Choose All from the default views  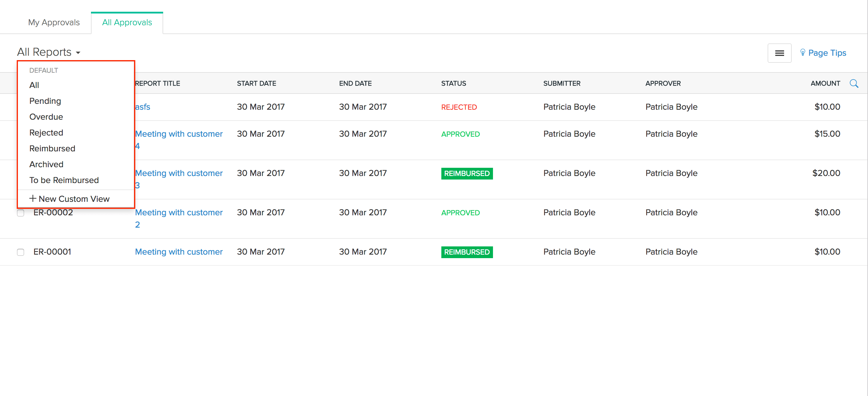pyautogui.click(x=34, y=85)
